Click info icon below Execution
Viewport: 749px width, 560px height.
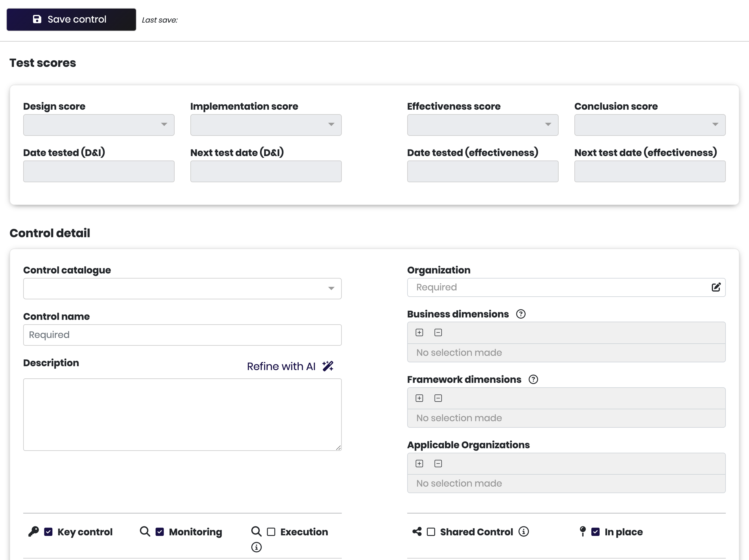coord(256,547)
